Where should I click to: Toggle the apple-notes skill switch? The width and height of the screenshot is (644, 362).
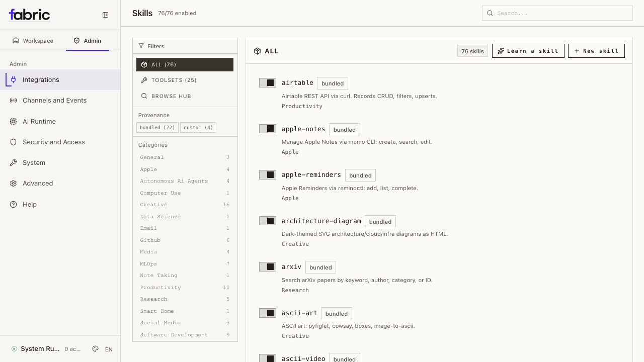[268, 129]
